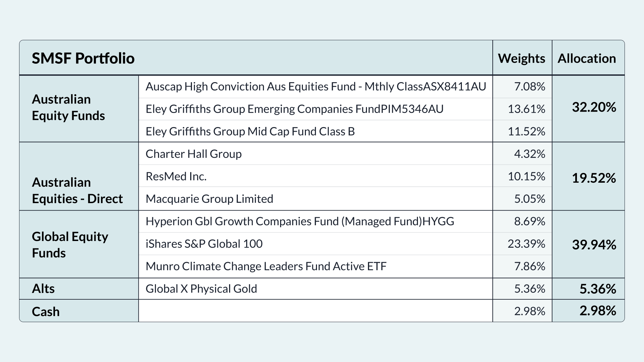This screenshot has width=644, height=362.
Task: Select the Macquarie Group Limited entry
Action: pyautogui.click(x=209, y=199)
